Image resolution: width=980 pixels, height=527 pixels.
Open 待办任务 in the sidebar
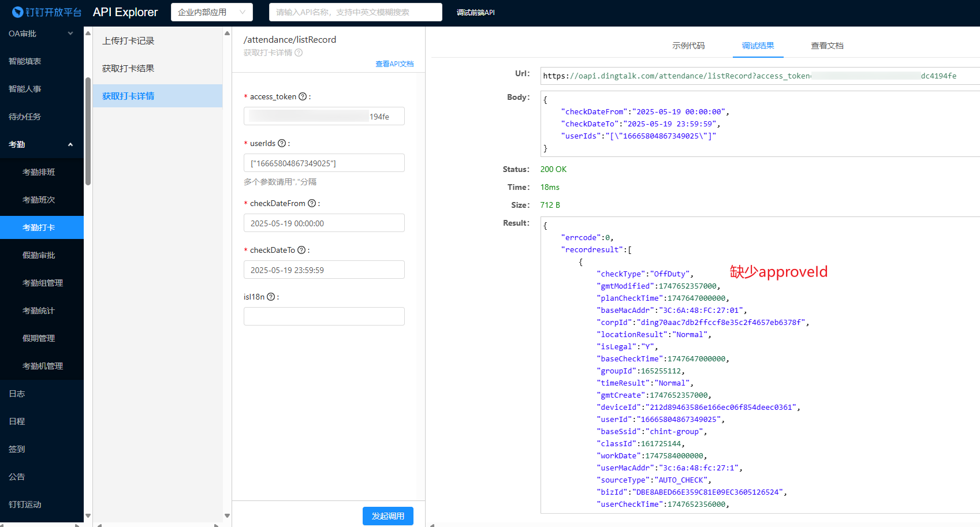[x=25, y=117]
